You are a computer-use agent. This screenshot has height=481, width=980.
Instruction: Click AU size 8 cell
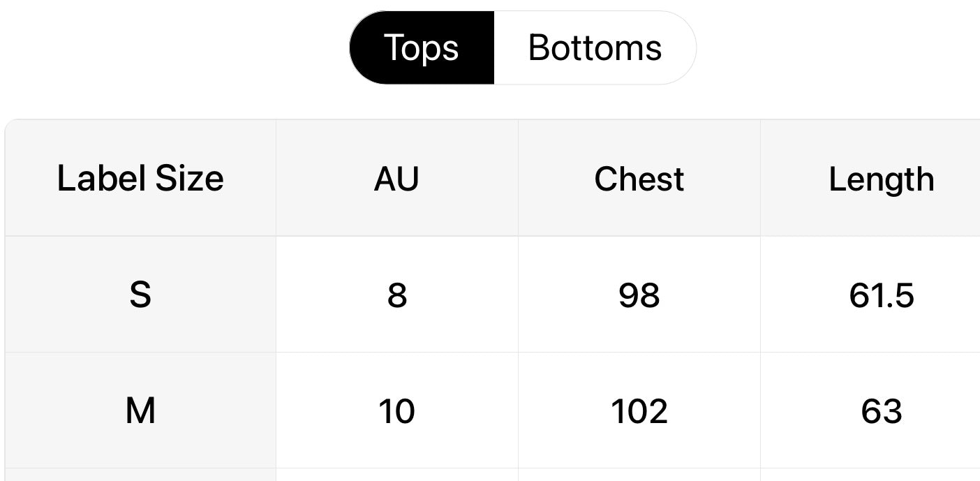396,295
